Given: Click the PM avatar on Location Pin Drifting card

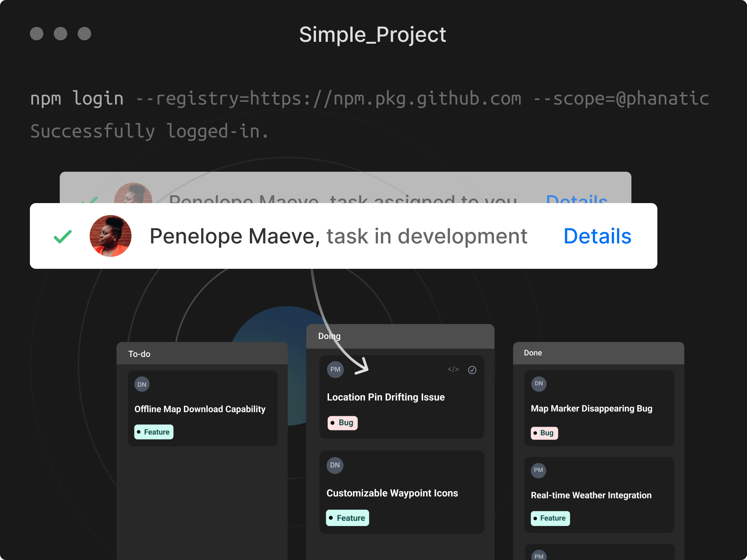Looking at the screenshot, I should [x=335, y=370].
